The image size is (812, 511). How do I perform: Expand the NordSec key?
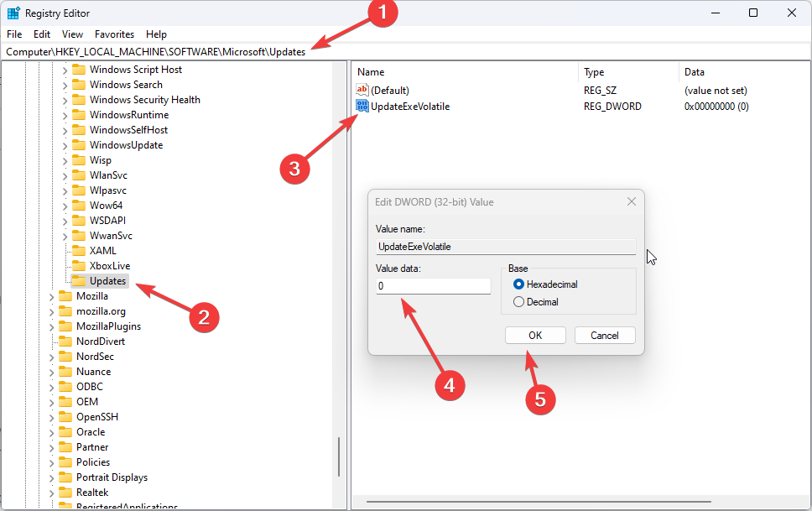pos(51,357)
